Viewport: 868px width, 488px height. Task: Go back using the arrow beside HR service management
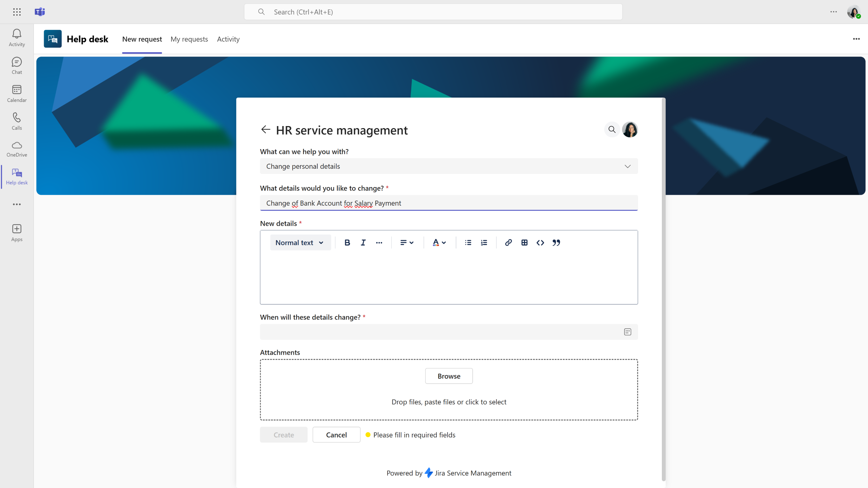click(265, 129)
